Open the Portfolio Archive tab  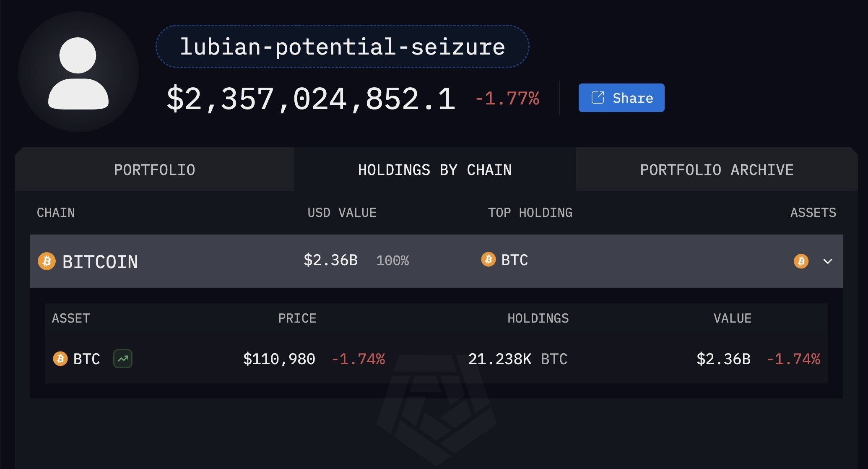click(716, 169)
